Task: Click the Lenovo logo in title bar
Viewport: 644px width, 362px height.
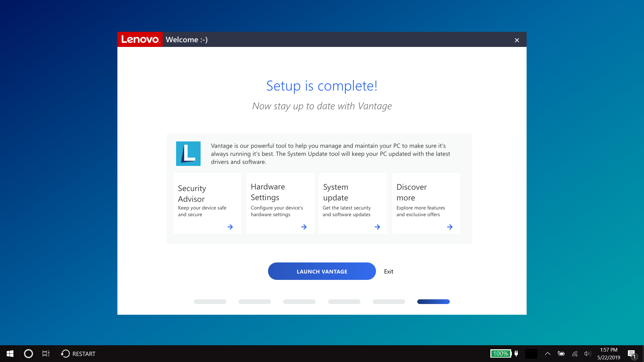Action: pos(140,40)
